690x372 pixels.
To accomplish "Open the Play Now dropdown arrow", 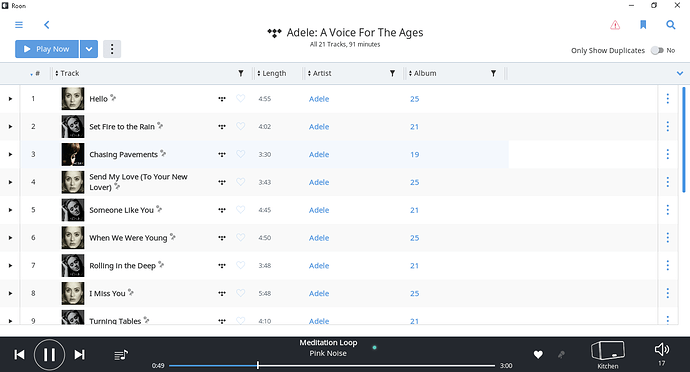I will coord(89,49).
